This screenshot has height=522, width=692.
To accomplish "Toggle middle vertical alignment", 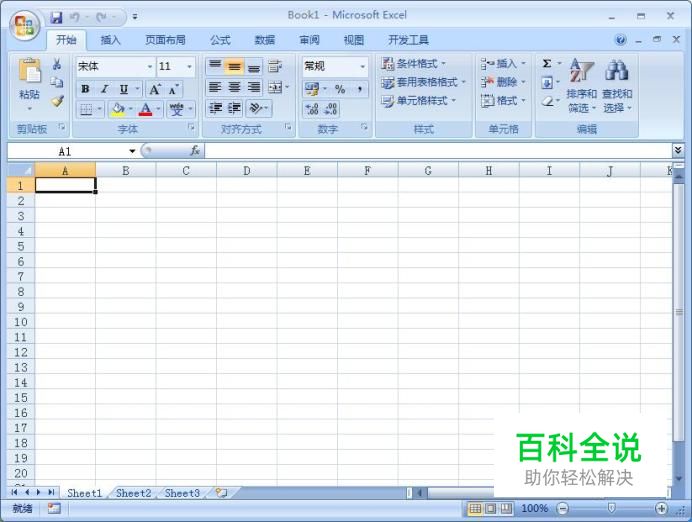I will (234, 67).
